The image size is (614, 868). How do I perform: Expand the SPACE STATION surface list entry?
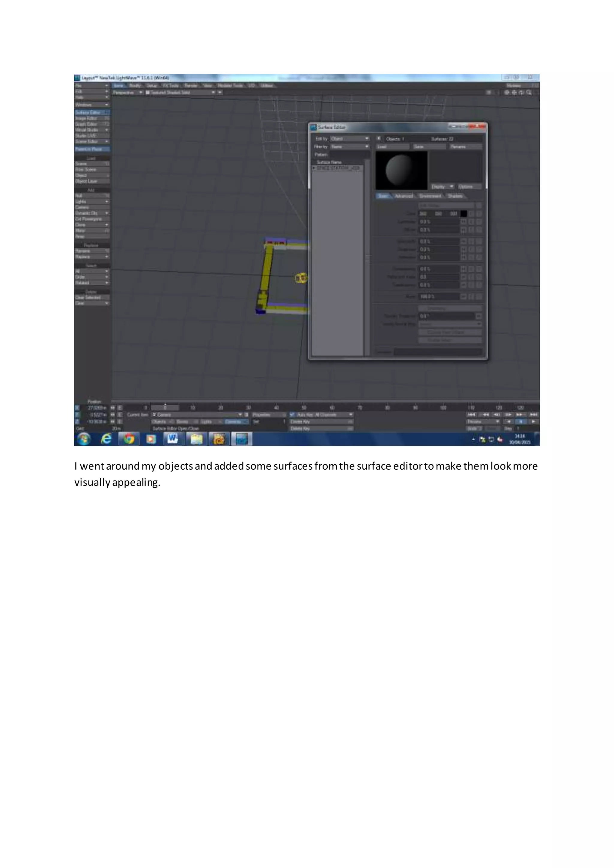click(314, 168)
